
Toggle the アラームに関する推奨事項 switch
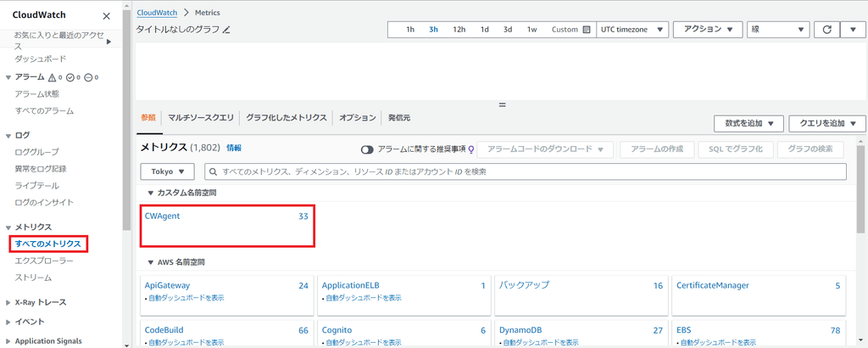[x=368, y=149]
